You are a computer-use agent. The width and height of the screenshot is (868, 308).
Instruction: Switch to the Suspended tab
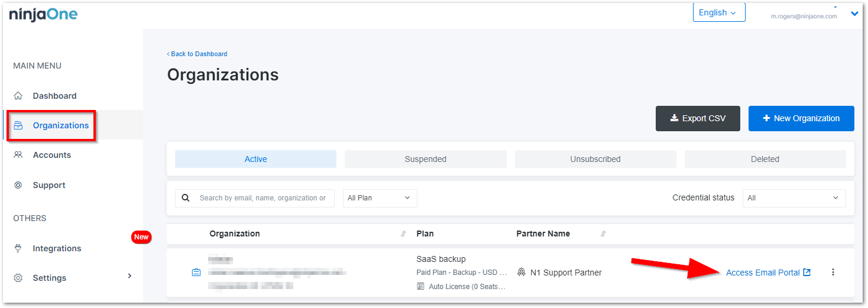tap(425, 159)
